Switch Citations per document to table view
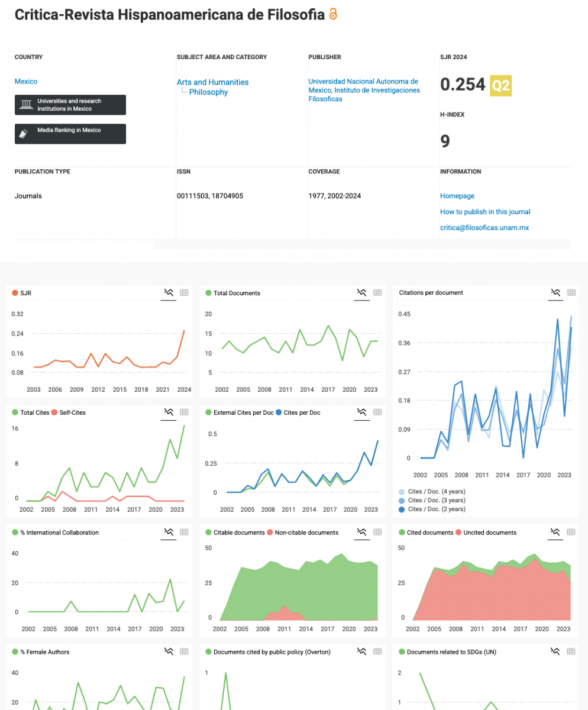 [x=571, y=292]
